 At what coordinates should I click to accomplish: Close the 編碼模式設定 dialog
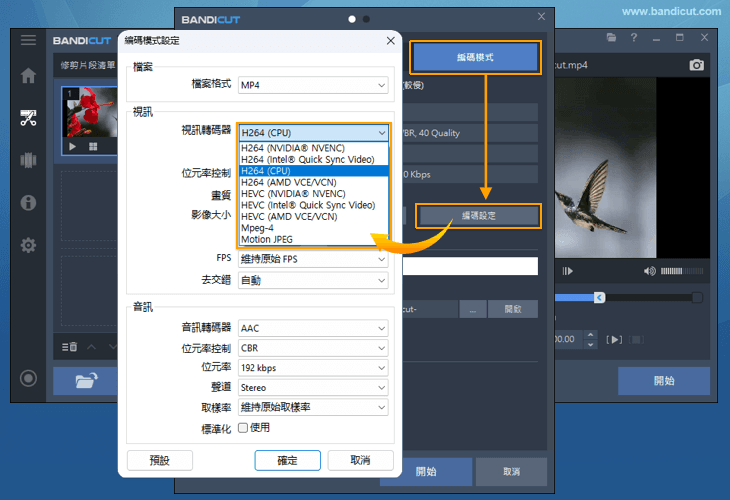coord(391,41)
